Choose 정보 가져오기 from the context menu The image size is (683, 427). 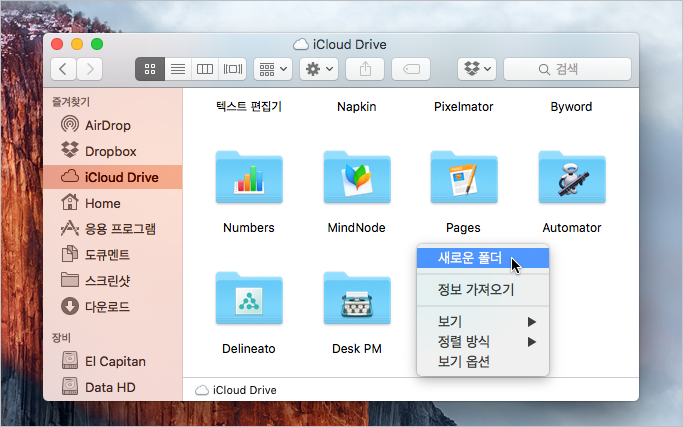pos(483,289)
